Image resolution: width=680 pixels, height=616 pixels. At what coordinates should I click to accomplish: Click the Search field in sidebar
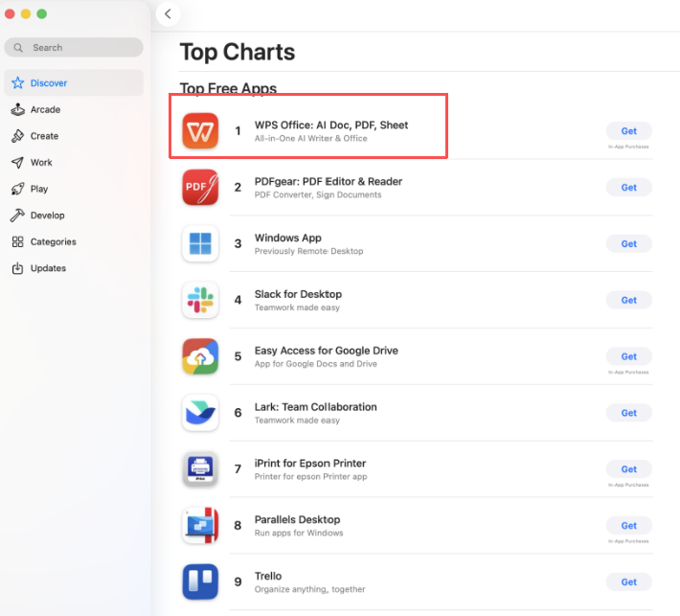coord(74,47)
